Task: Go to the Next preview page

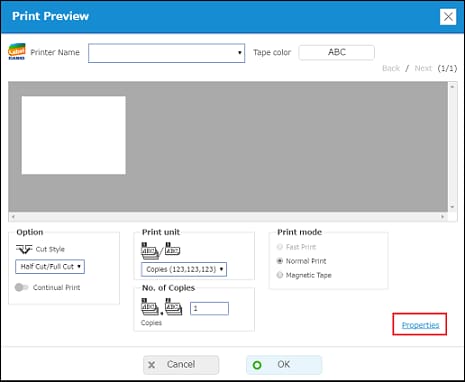Action: tap(423, 68)
